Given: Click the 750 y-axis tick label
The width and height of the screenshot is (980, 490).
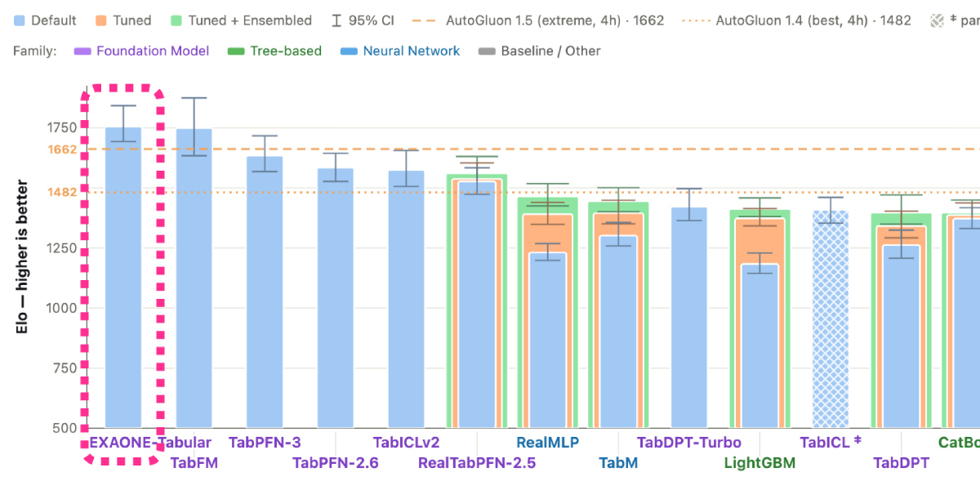Looking at the screenshot, I should tap(65, 368).
